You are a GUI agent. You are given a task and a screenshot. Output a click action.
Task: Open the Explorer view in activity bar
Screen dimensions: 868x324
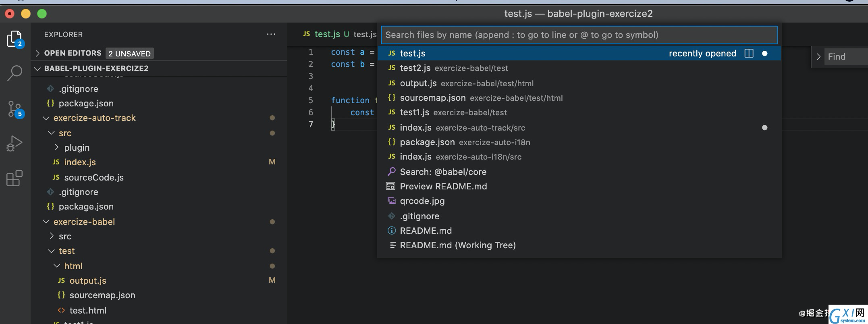pos(15,39)
